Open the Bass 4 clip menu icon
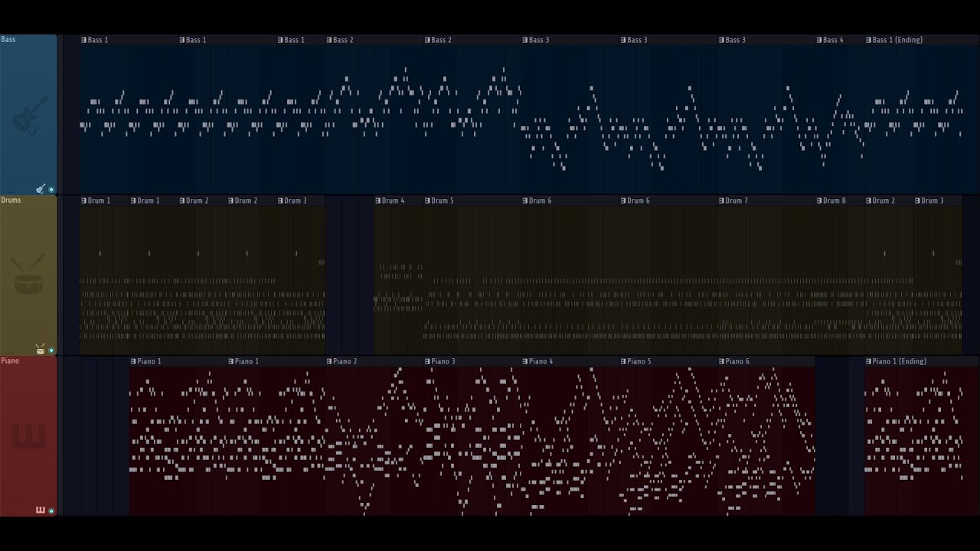The width and height of the screenshot is (980, 551). [819, 40]
